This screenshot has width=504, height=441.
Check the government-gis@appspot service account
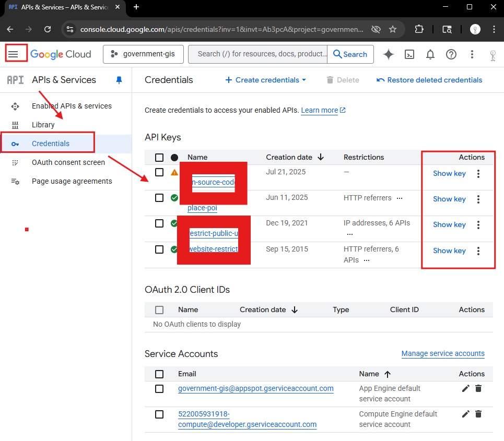click(x=159, y=389)
